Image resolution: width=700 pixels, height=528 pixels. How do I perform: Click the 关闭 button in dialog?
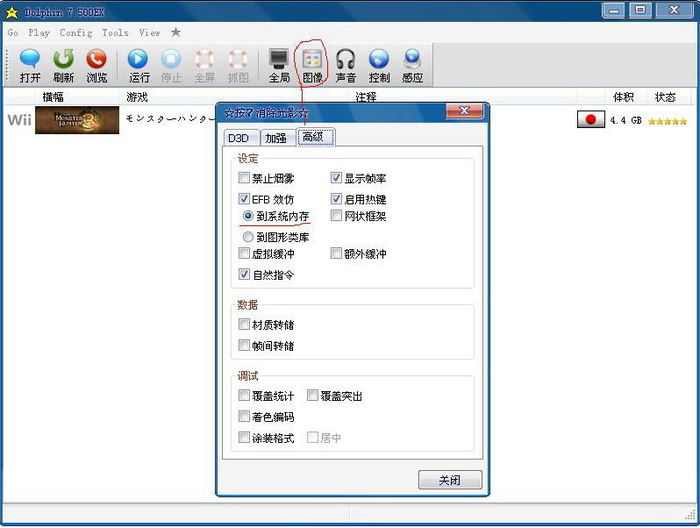(x=450, y=480)
